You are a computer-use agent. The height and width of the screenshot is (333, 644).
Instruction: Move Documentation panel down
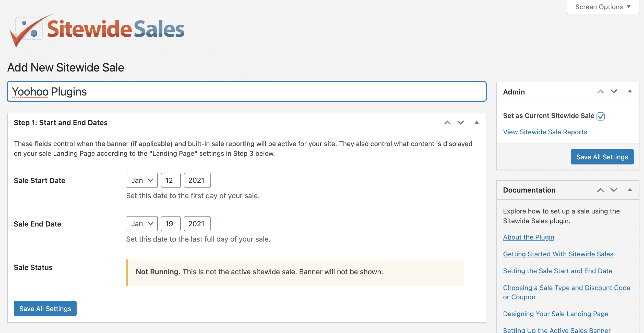[x=614, y=190]
